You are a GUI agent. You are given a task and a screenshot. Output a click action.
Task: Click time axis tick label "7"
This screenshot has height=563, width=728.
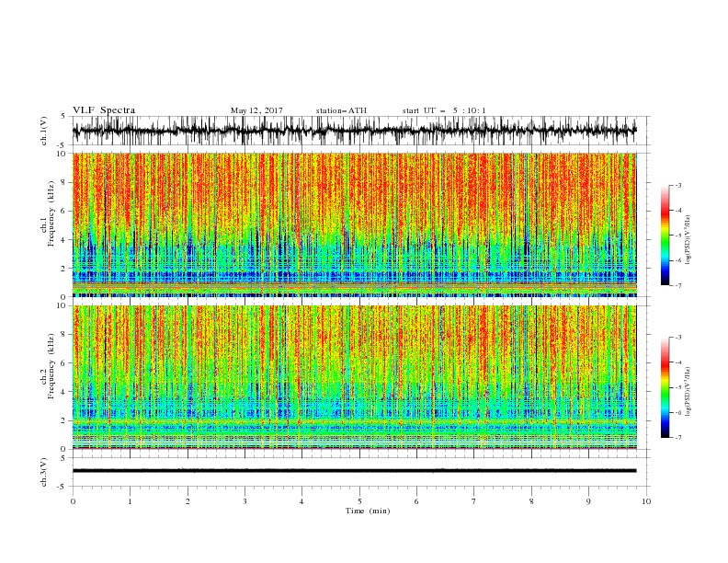474,501
